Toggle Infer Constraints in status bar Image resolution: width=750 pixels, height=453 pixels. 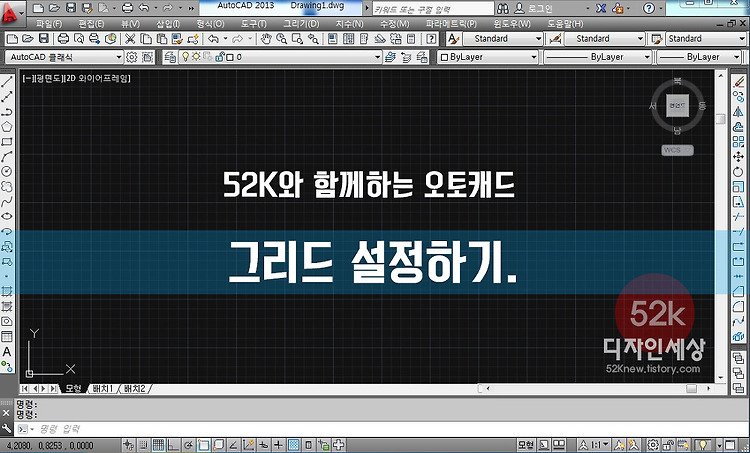(128, 445)
